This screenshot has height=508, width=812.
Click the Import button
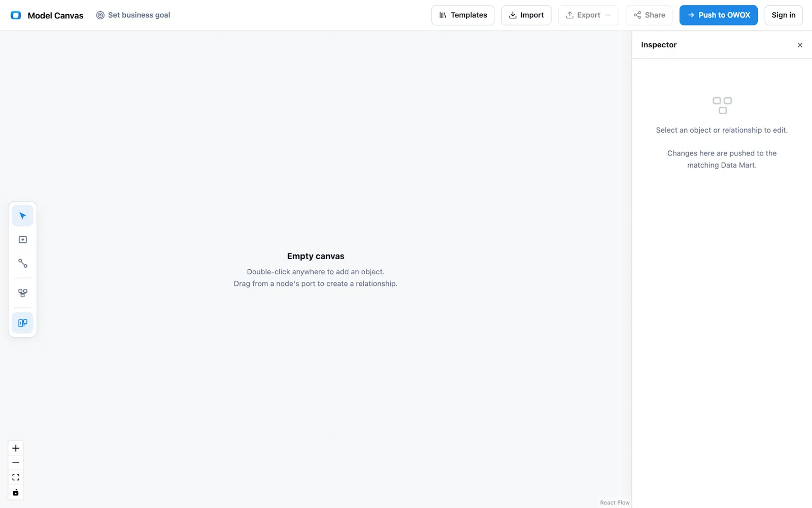pyautogui.click(x=526, y=15)
